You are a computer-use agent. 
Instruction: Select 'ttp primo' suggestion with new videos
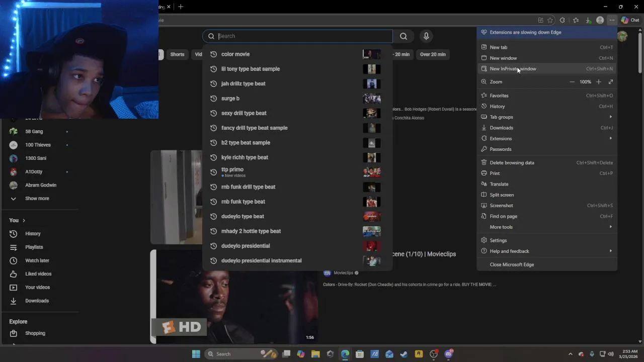(x=297, y=172)
